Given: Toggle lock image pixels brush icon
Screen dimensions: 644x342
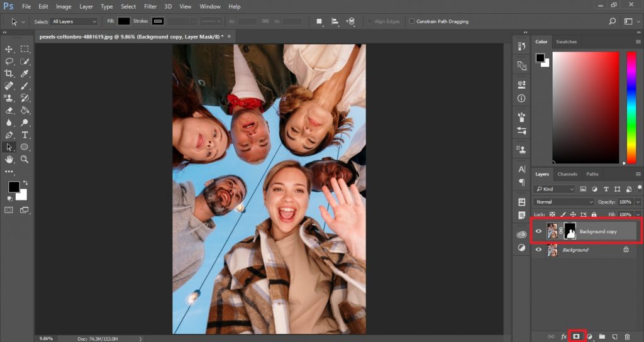Looking at the screenshot, I should [x=563, y=214].
